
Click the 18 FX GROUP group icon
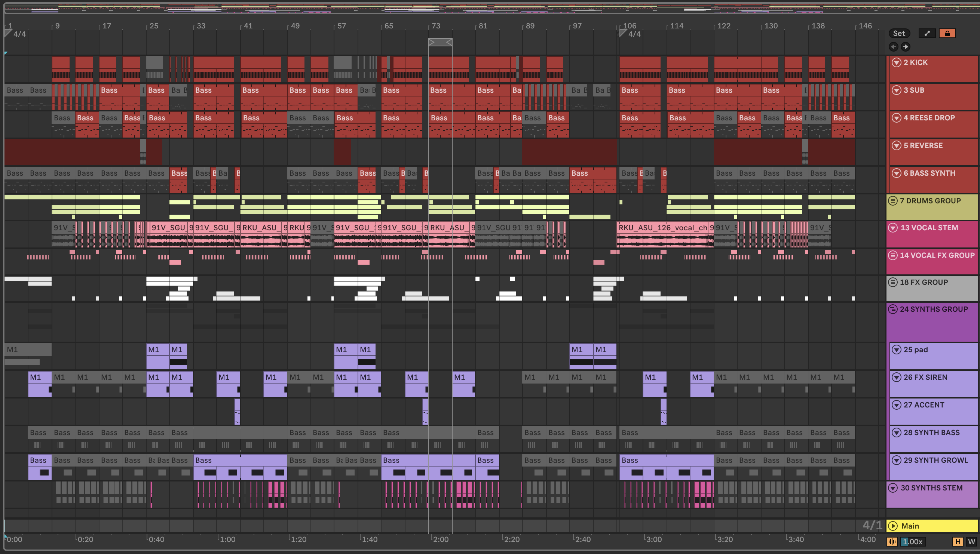(x=892, y=282)
